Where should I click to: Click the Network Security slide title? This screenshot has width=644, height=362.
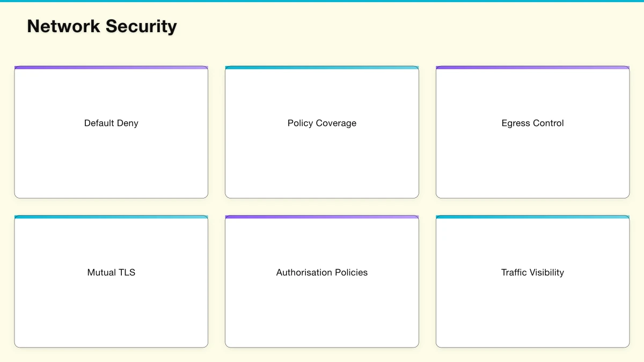click(x=102, y=26)
